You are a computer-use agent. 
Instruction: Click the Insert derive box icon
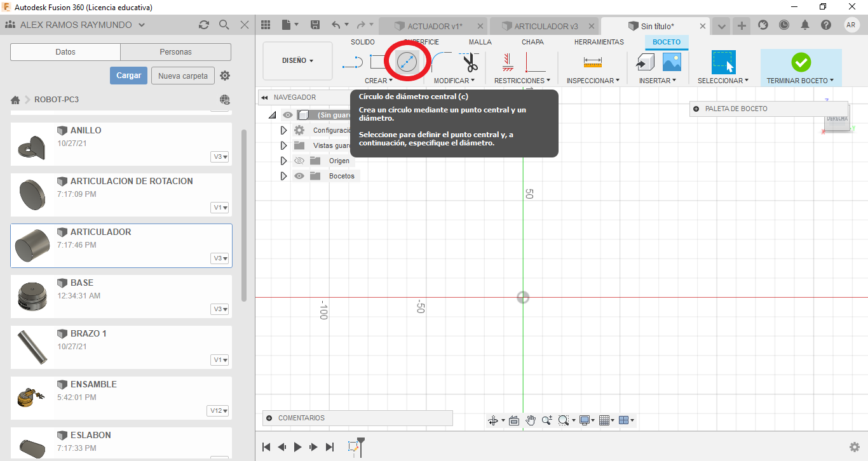coord(646,62)
